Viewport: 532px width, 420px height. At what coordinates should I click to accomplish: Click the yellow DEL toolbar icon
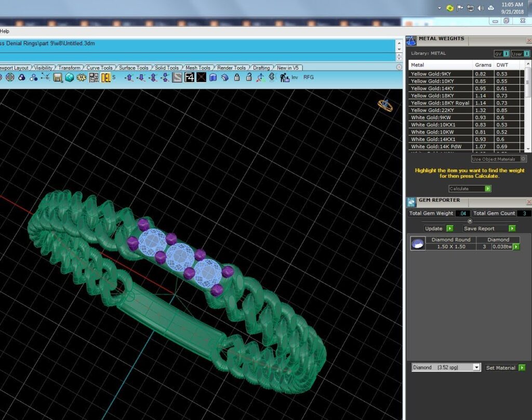pyautogui.click(x=106, y=77)
